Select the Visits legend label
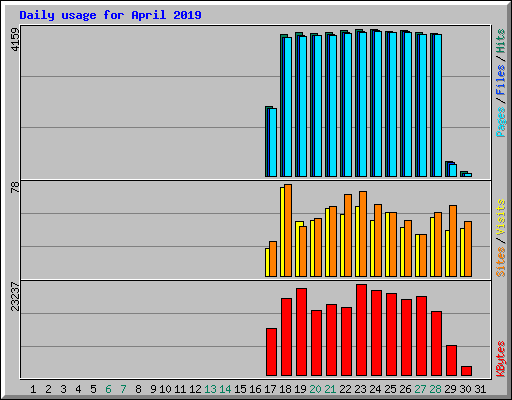The width and height of the screenshot is (512, 400). tap(501, 218)
